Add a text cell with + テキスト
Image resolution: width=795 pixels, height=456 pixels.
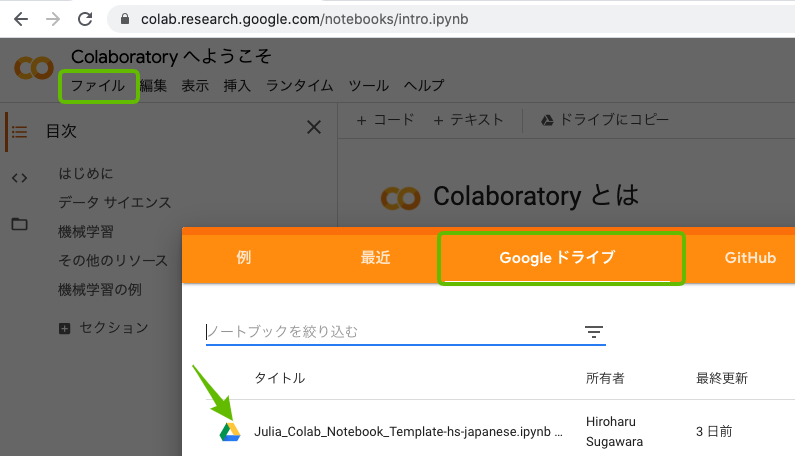tap(468, 120)
